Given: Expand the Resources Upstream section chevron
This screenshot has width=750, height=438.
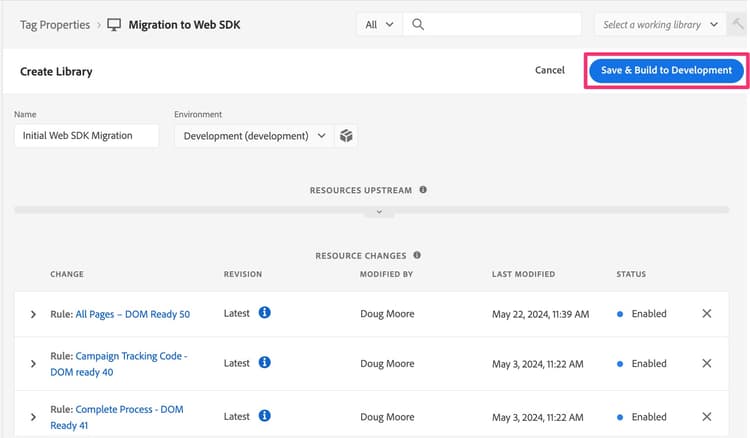Looking at the screenshot, I should pyautogui.click(x=378, y=212).
